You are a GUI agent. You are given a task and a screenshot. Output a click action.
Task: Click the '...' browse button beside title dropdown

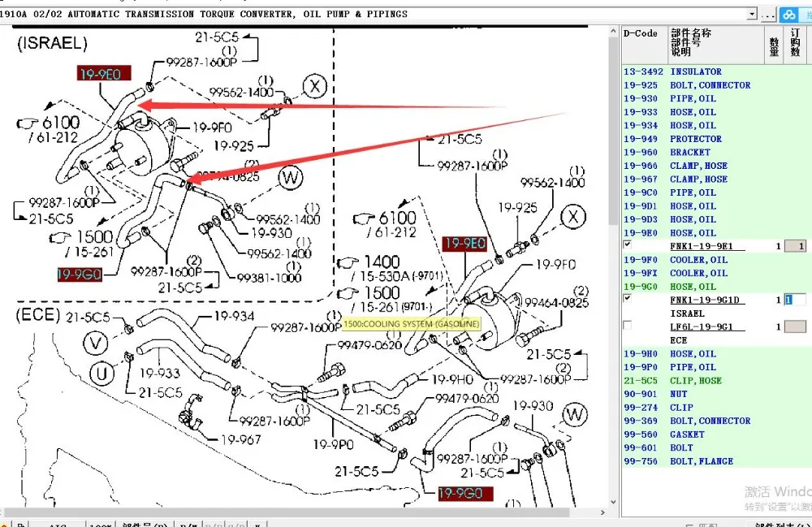pyautogui.click(x=768, y=15)
